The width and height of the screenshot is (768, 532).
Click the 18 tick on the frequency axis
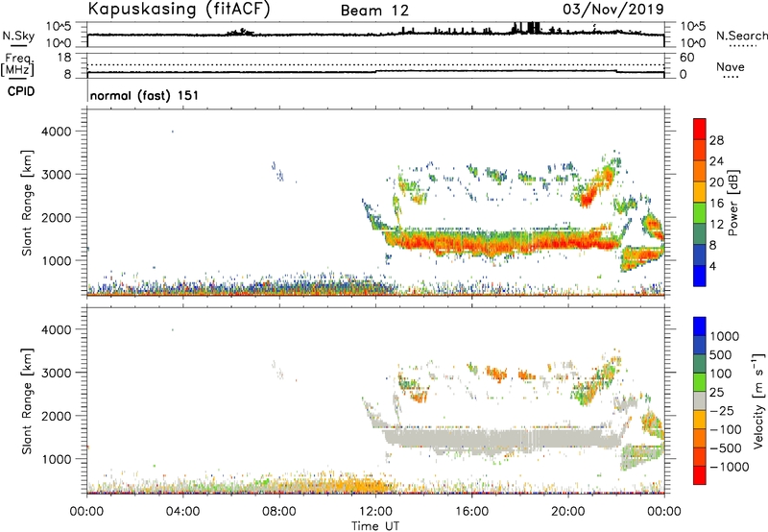64,58
